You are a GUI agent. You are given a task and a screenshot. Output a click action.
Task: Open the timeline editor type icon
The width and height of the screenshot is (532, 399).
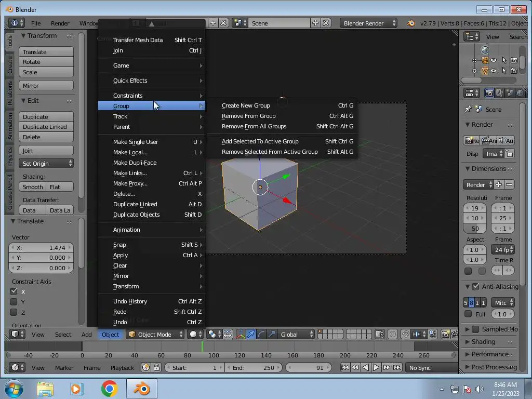click(x=17, y=367)
